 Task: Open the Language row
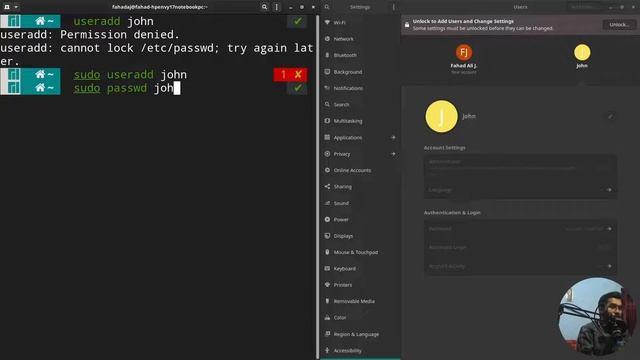520,190
